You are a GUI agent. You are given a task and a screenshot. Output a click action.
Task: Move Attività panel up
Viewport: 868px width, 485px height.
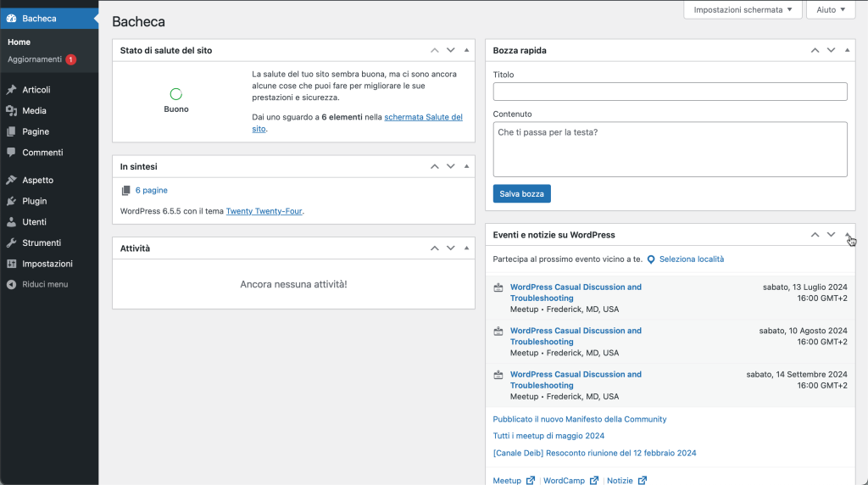pos(435,248)
